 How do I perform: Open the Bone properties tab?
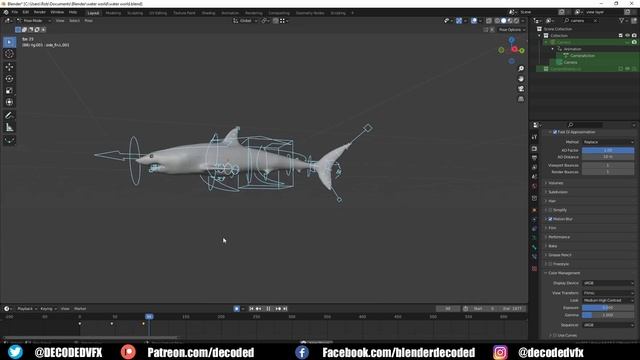point(534,247)
